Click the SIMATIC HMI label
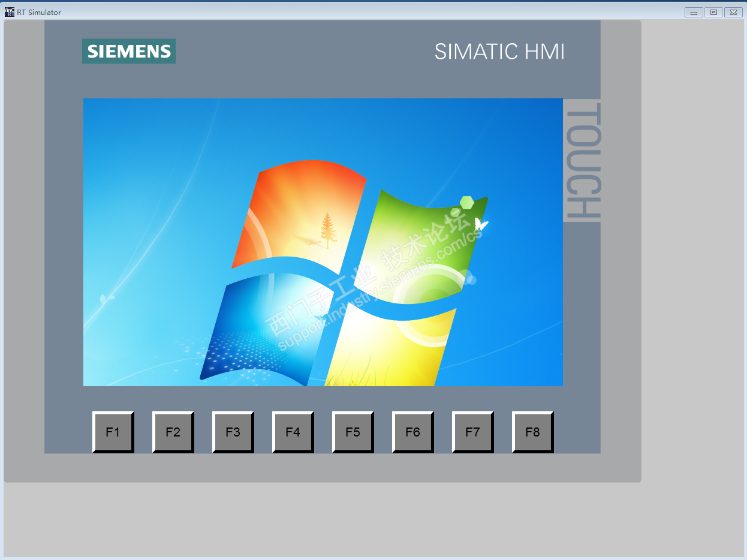Viewport: 747px width, 560px height. pyautogui.click(x=499, y=52)
